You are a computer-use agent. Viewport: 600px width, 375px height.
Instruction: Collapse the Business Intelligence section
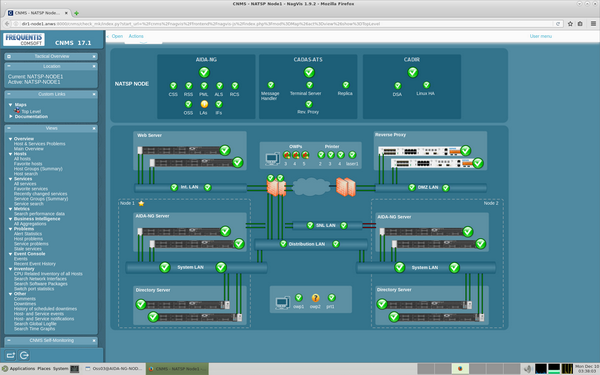click(10, 219)
